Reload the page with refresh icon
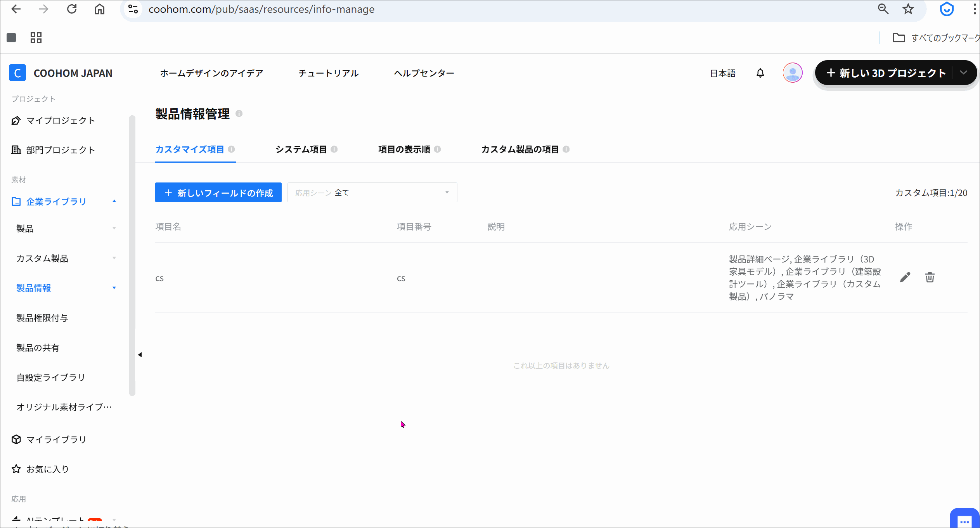 (72, 9)
